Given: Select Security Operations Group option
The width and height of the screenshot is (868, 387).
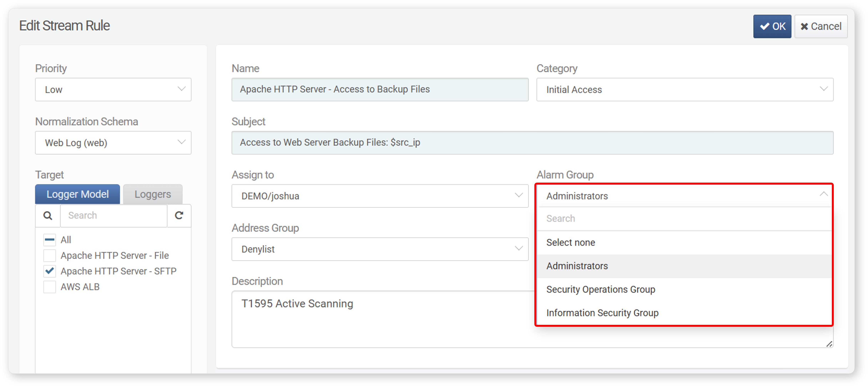Looking at the screenshot, I should tap(684, 290).
